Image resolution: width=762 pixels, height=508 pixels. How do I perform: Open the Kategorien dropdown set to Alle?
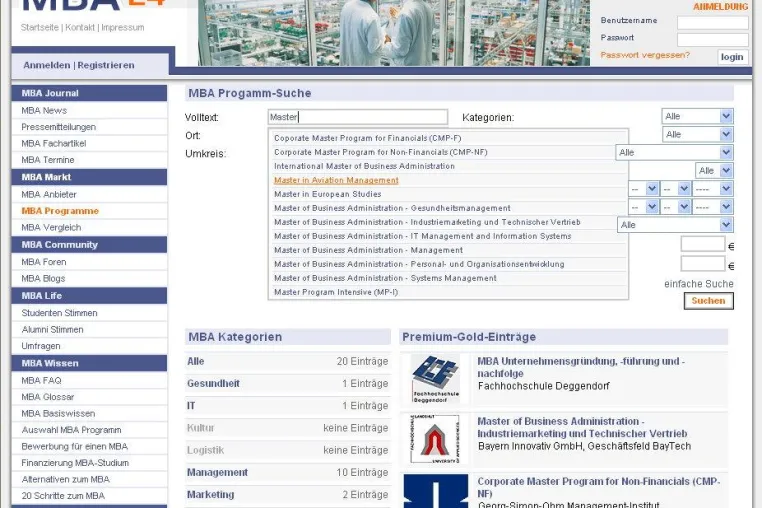point(697,116)
